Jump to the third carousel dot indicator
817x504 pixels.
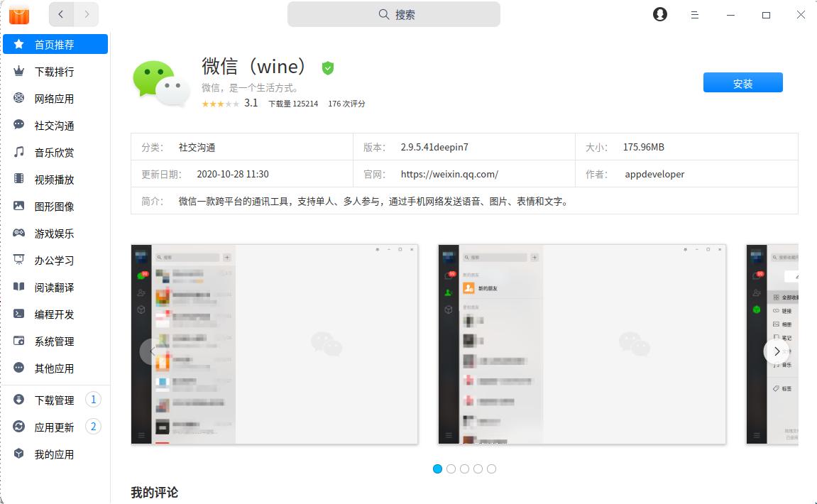pos(464,469)
